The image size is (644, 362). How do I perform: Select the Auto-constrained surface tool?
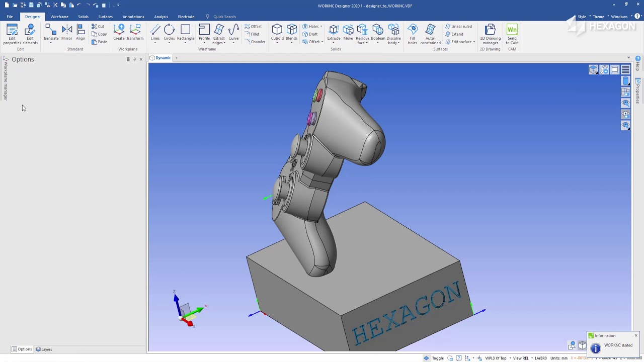point(430,34)
